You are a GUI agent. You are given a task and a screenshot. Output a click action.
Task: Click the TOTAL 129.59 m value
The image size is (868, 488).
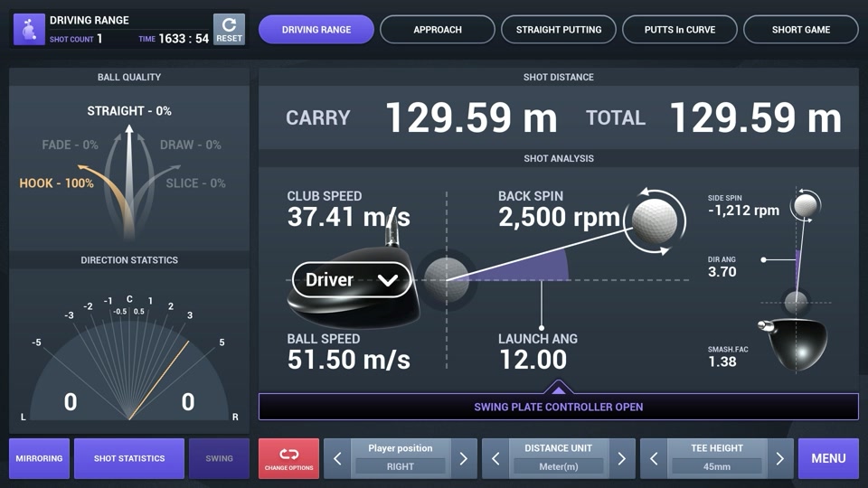[x=756, y=117]
